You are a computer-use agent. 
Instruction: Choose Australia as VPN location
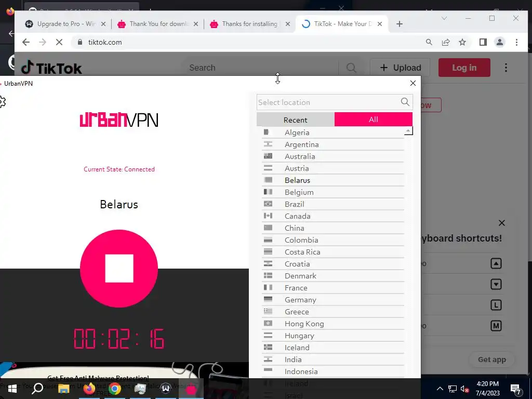tap(333, 156)
